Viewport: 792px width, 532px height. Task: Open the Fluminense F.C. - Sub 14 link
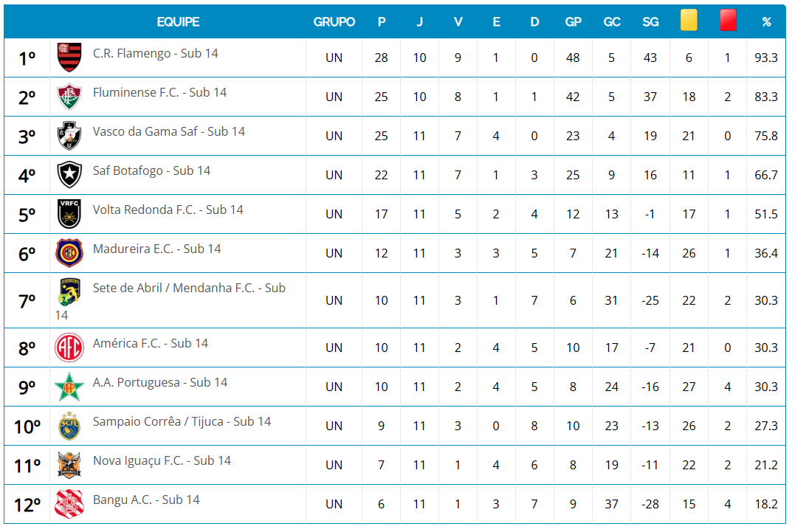(x=159, y=92)
